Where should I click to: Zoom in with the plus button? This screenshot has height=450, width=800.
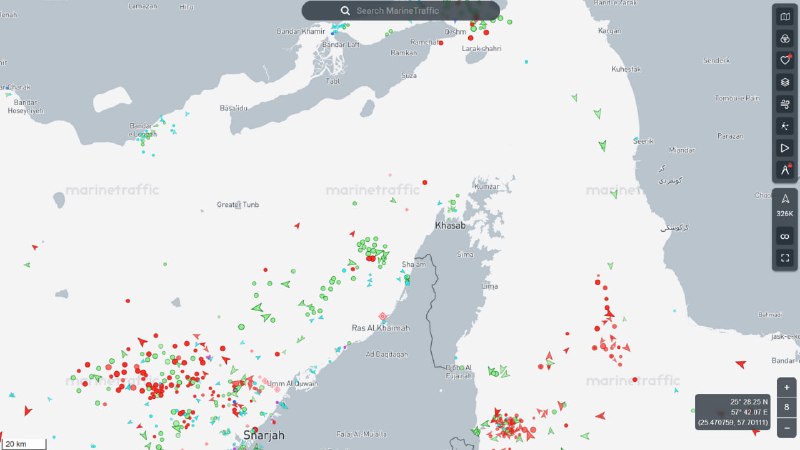786,388
